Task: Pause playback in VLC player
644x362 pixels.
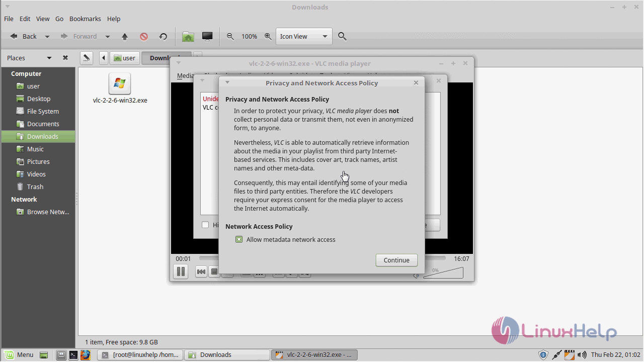Action: [x=181, y=271]
